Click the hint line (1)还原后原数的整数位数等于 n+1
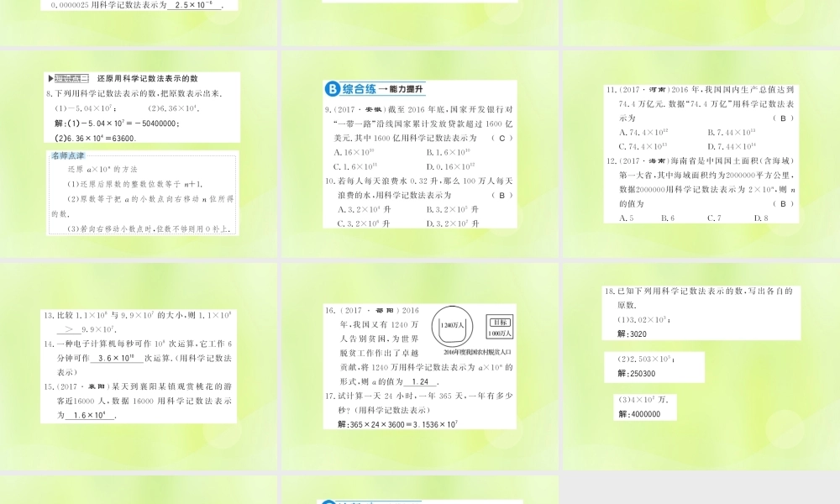Image resolution: width=840 pixels, height=504 pixels. point(134,184)
